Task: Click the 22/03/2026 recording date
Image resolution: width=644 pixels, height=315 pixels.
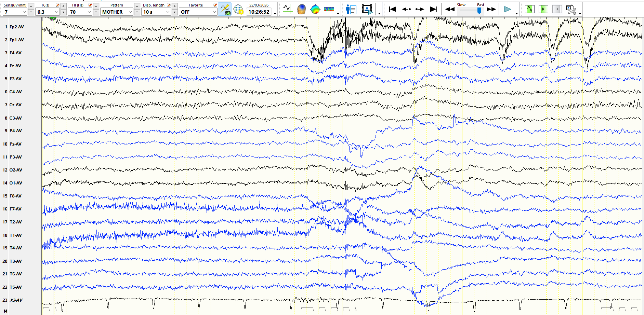Action: click(x=259, y=5)
